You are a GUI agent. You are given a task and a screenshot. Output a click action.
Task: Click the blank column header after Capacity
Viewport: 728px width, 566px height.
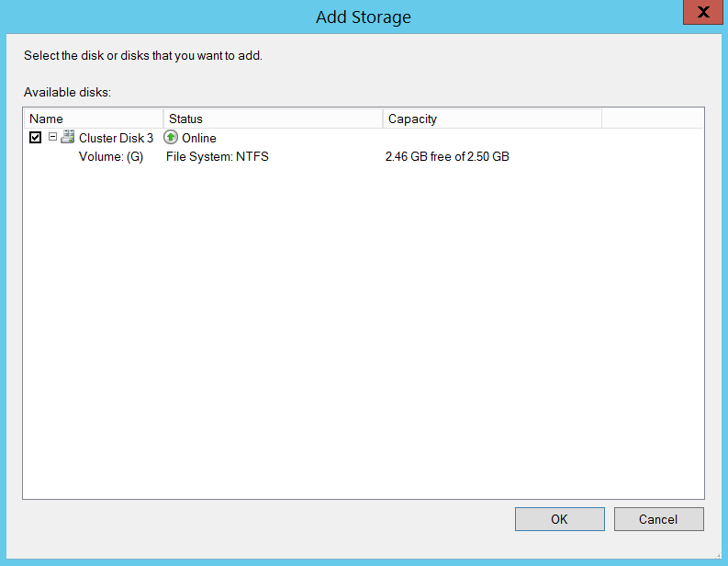click(653, 119)
